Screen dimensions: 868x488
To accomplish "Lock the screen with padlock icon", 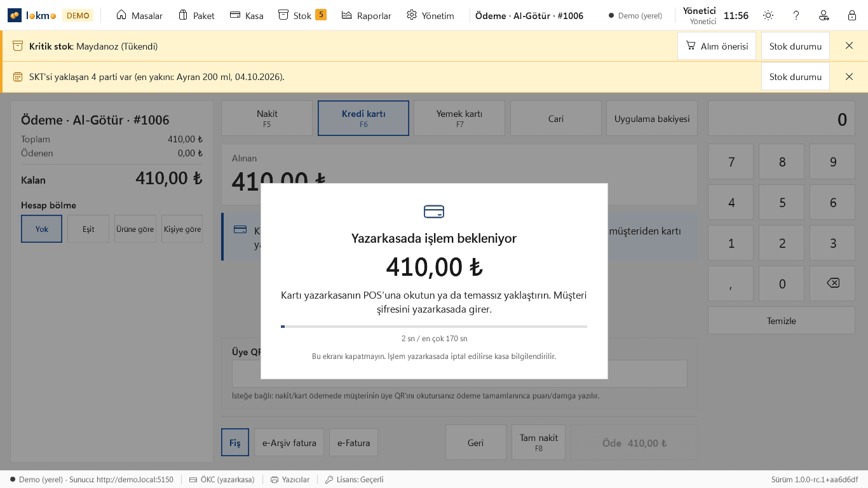I will (852, 15).
